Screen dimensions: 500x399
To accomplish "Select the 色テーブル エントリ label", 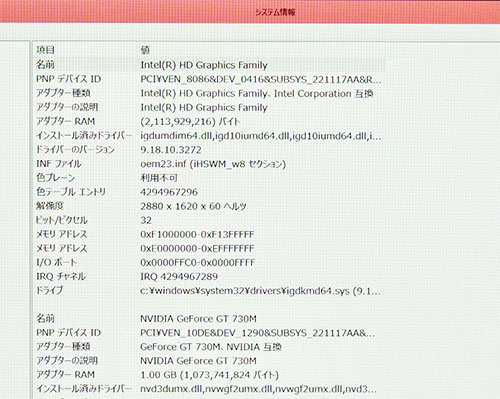I will (x=71, y=192).
